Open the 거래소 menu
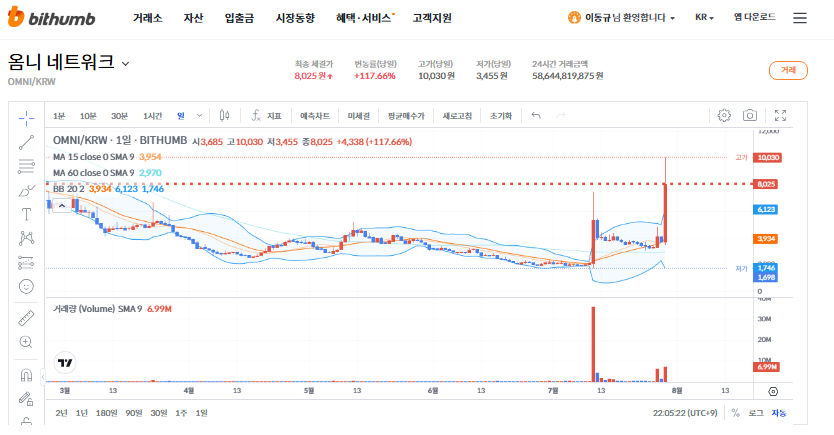 pyautogui.click(x=147, y=18)
